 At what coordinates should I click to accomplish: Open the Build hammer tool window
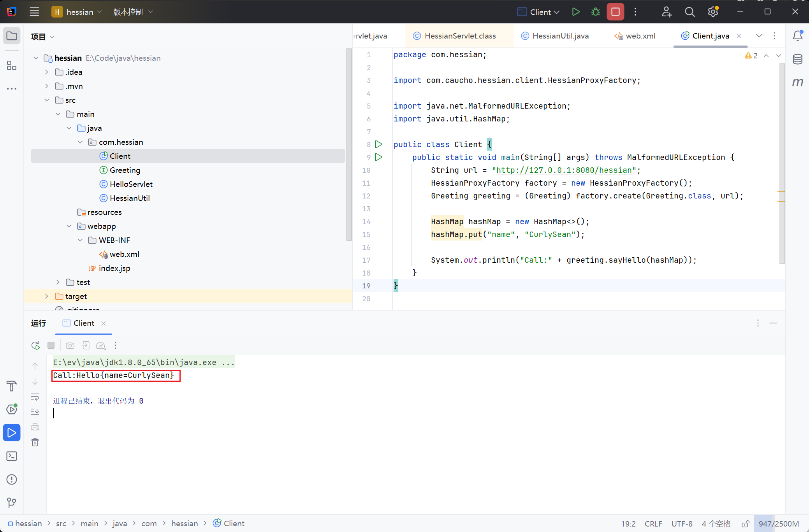[x=12, y=386]
